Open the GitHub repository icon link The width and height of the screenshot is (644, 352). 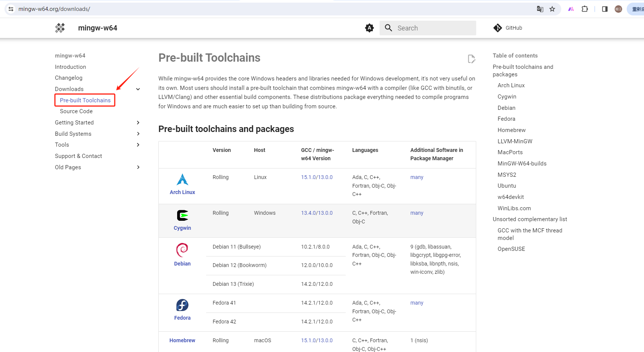coord(498,28)
